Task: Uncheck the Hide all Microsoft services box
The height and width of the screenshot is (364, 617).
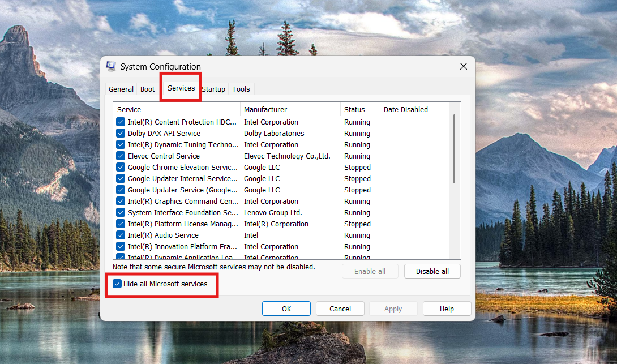Action: tap(117, 284)
